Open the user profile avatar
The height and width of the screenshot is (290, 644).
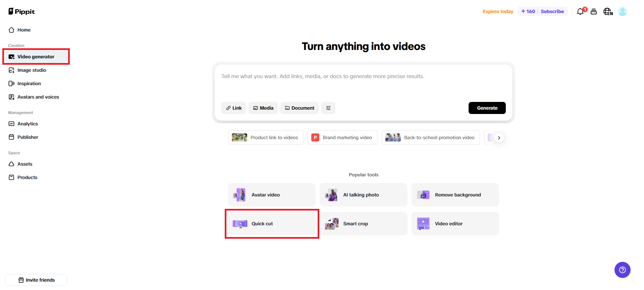tap(623, 11)
